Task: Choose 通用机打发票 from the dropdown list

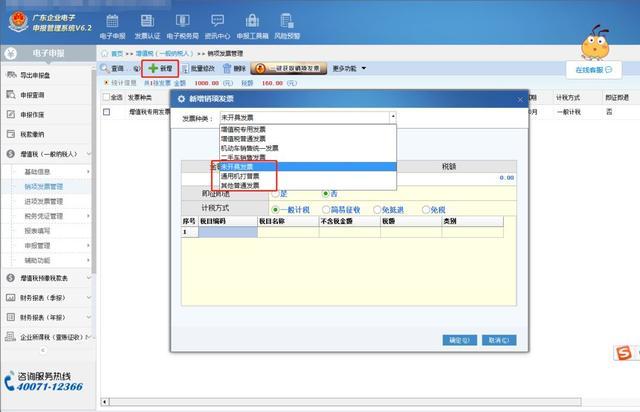Action: point(238,176)
